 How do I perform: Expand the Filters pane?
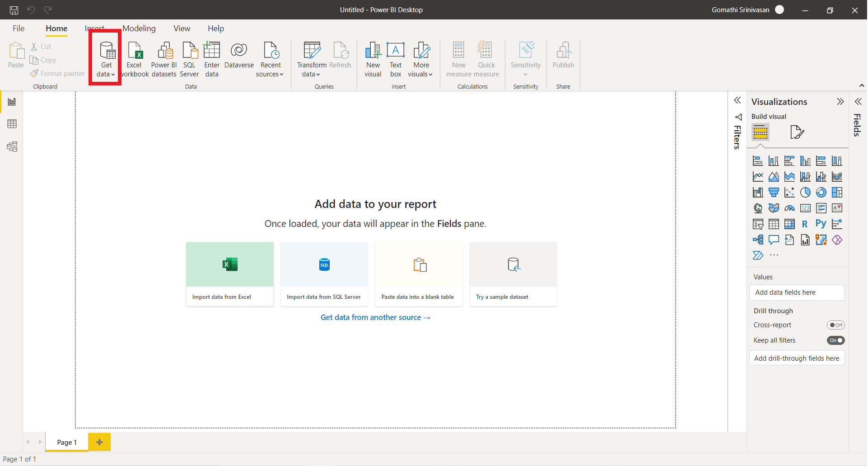click(737, 100)
